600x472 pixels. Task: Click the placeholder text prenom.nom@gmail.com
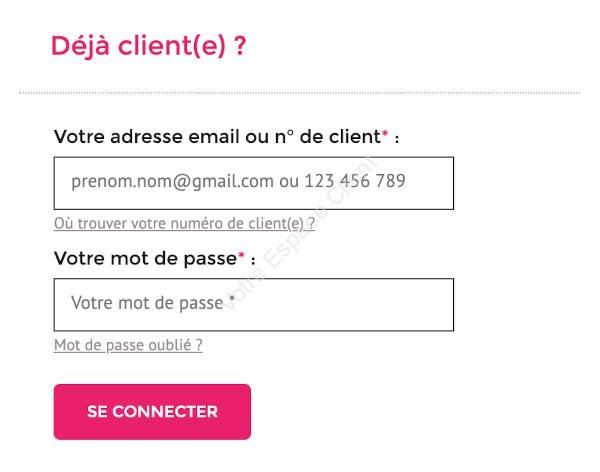(173, 181)
